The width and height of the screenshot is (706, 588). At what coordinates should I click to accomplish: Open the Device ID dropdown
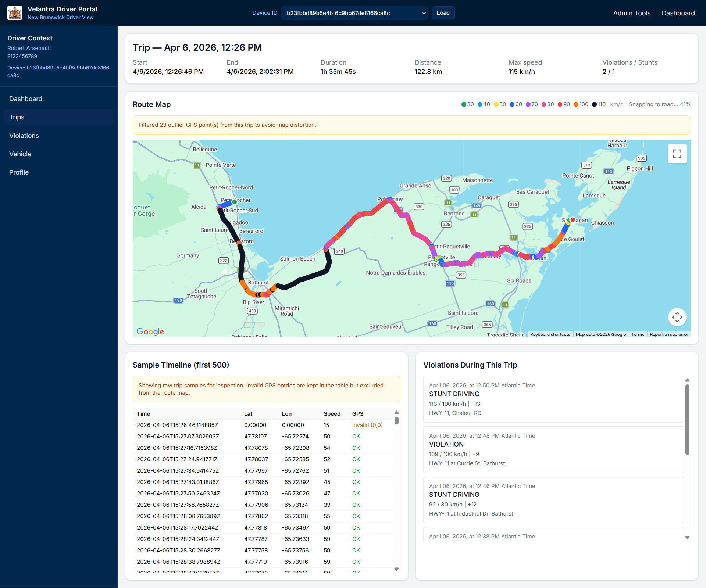coord(354,13)
